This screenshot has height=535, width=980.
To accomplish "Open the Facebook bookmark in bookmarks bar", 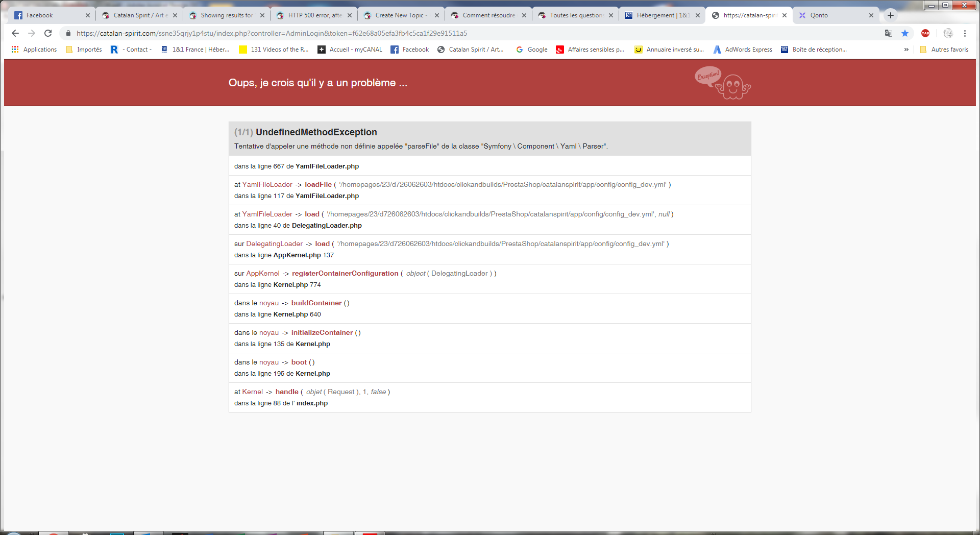I will (410, 50).
